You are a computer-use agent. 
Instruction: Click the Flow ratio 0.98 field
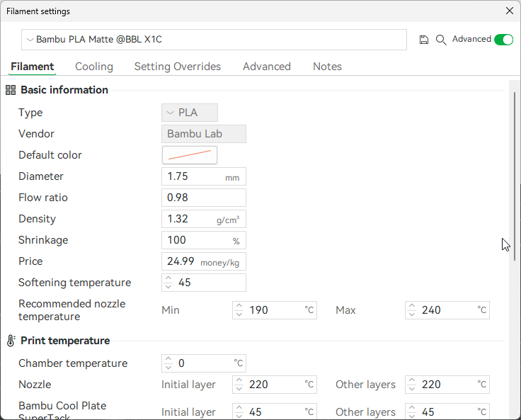pyautogui.click(x=204, y=198)
